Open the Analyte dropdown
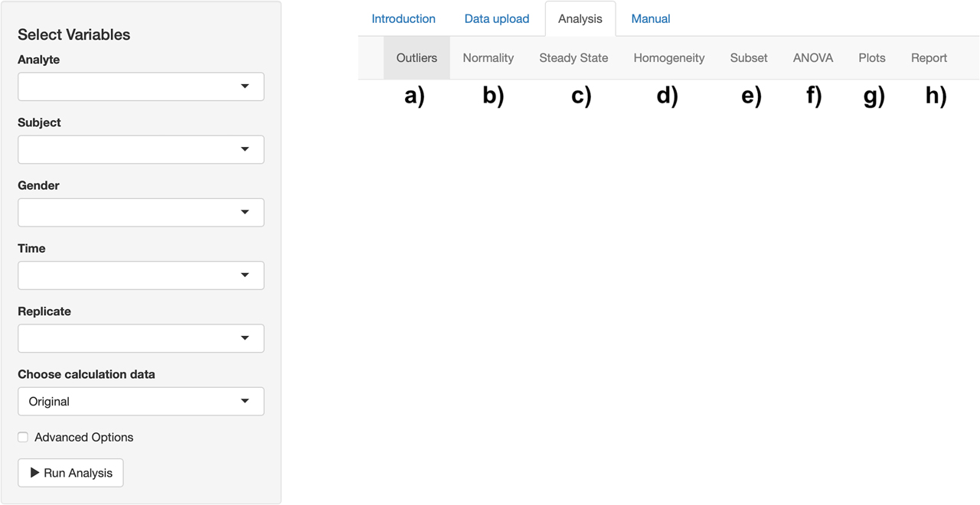The image size is (980, 505). (141, 86)
